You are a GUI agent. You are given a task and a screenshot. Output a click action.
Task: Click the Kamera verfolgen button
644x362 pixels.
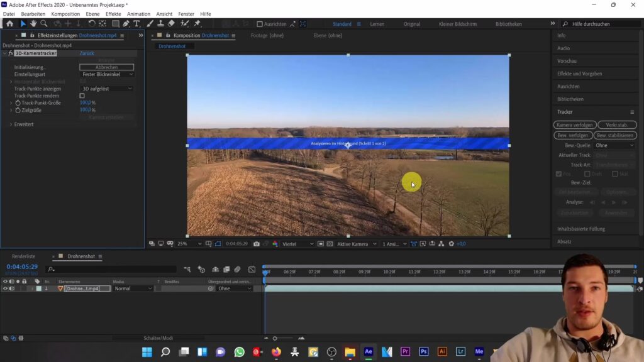click(x=574, y=125)
